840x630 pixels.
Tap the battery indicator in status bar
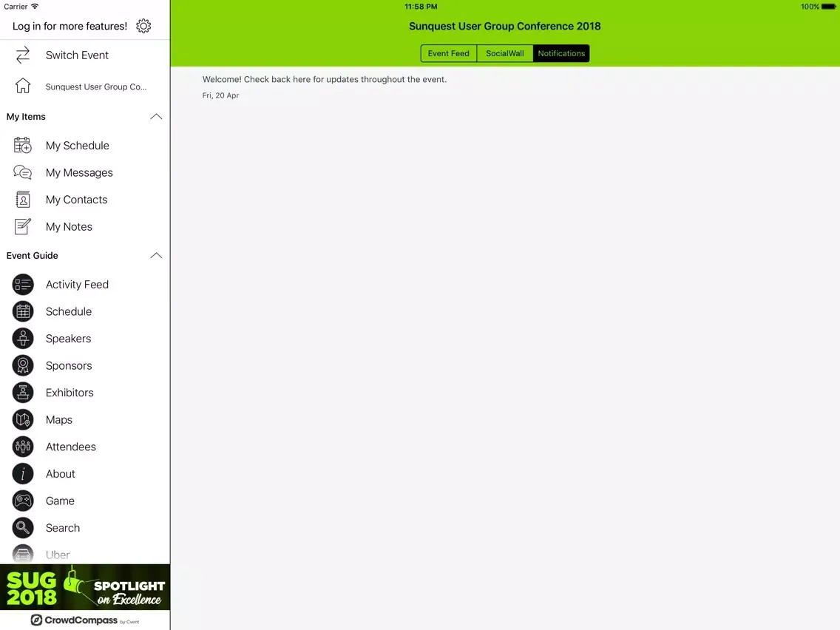pyautogui.click(x=828, y=7)
